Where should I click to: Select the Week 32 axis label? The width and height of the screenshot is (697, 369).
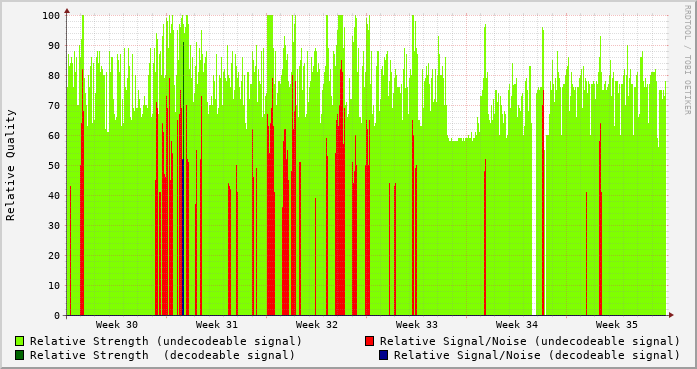pos(316,325)
